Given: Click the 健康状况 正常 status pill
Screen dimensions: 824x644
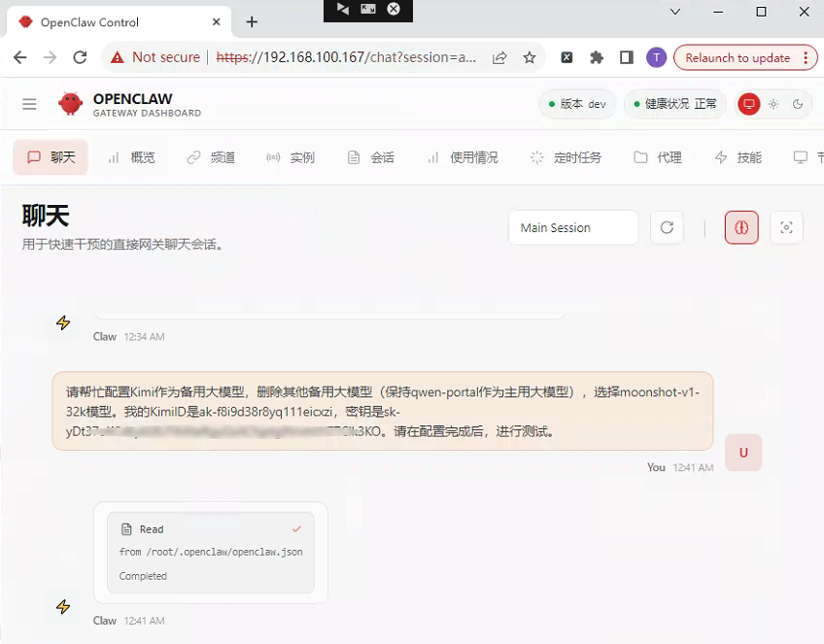Looking at the screenshot, I should (x=674, y=104).
